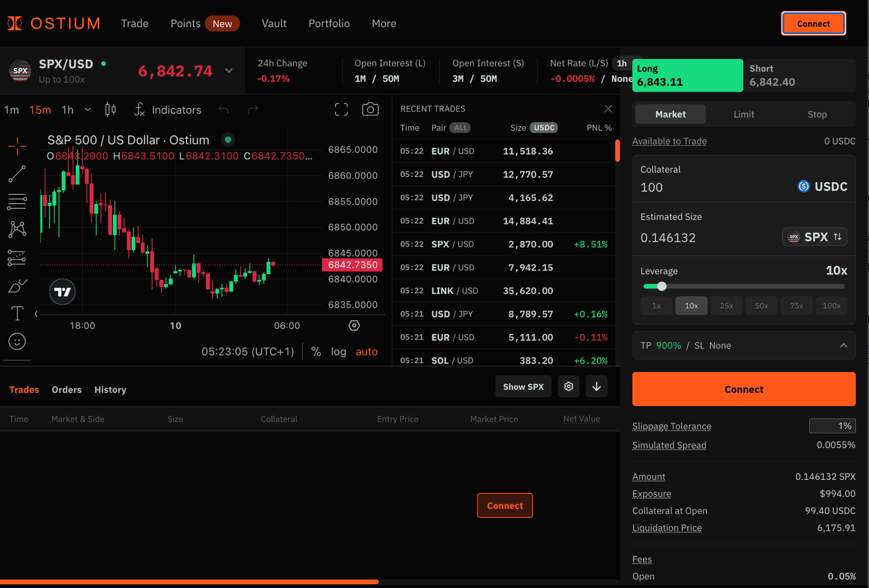Toggle log scale on chart
Image resolution: width=869 pixels, height=588 pixels.
coord(338,352)
